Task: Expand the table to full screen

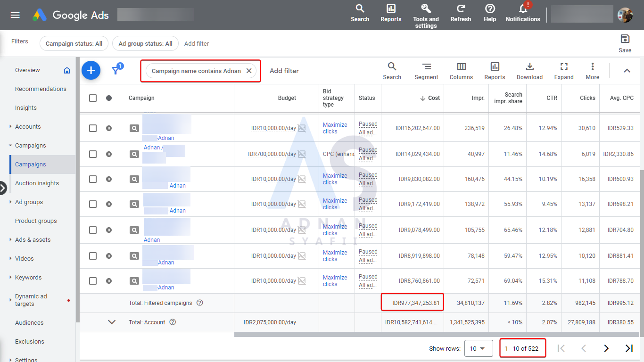Action: click(564, 71)
